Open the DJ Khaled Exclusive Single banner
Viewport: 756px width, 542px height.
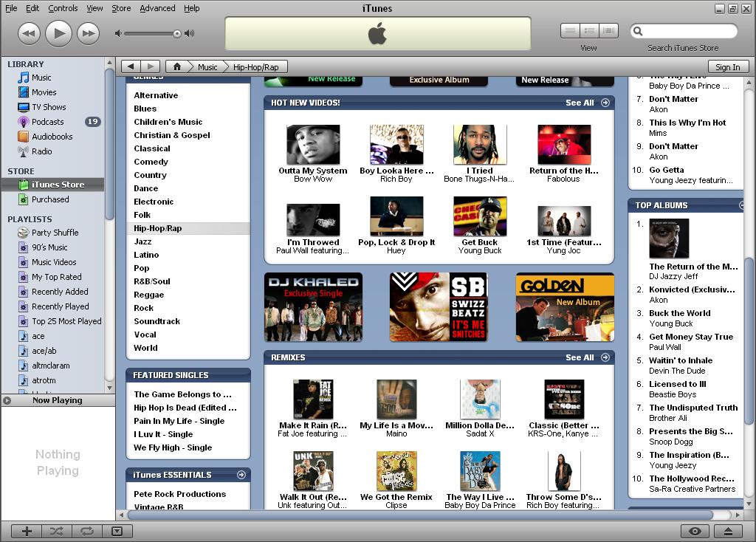[x=313, y=307]
